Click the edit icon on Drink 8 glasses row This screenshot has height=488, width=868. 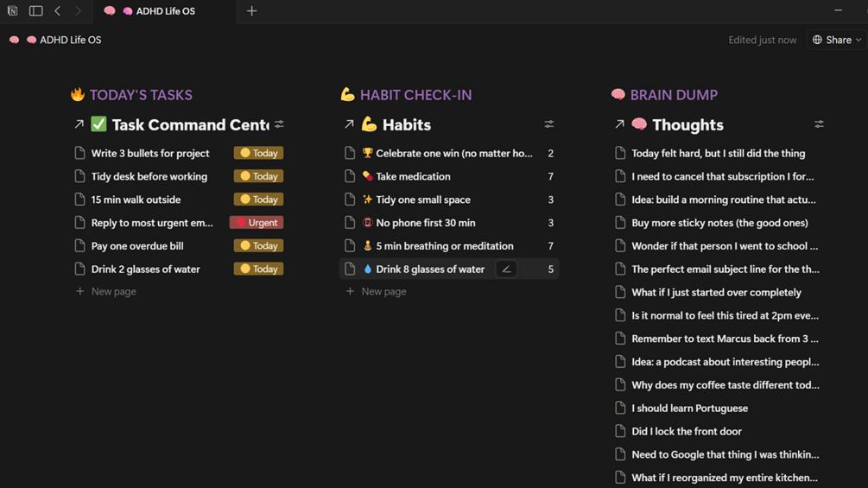[506, 269]
